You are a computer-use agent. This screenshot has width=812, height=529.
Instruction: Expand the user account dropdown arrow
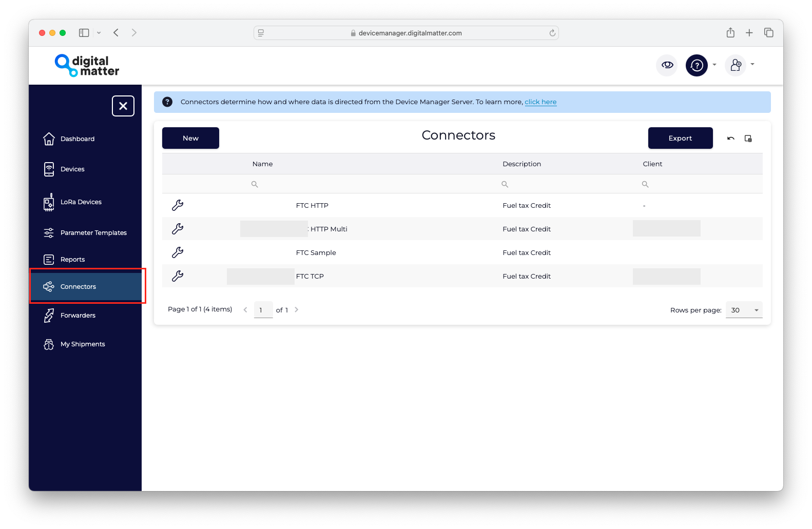(x=752, y=64)
